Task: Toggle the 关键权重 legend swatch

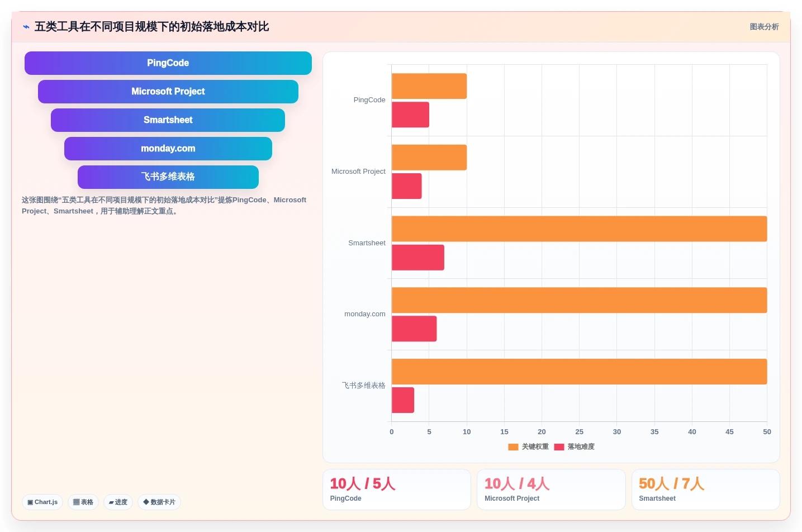Action: (513, 446)
